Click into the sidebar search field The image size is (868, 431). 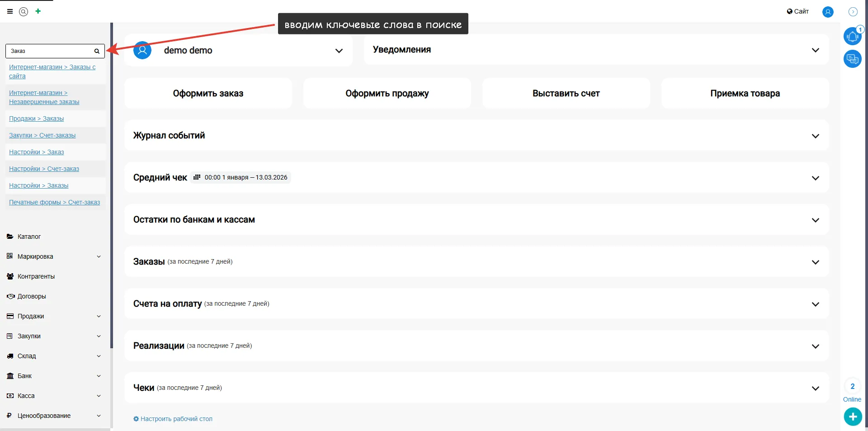[50, 51]
